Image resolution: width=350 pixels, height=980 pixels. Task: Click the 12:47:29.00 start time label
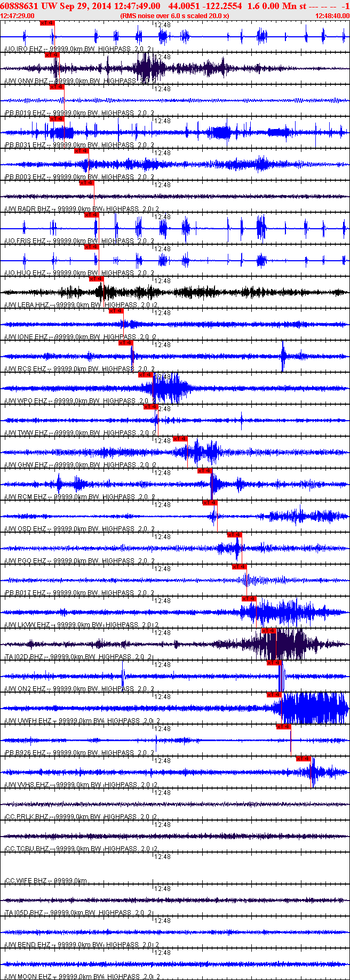[x=18, y=16]
